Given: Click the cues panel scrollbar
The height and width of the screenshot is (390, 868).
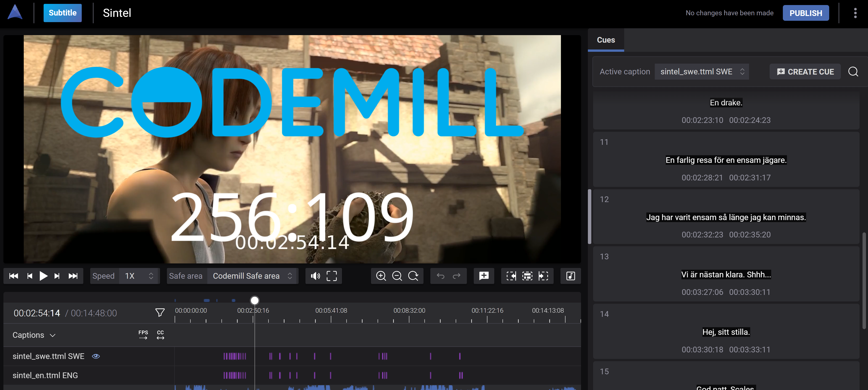Looking at the screenshot, I should tap(864, 280).
